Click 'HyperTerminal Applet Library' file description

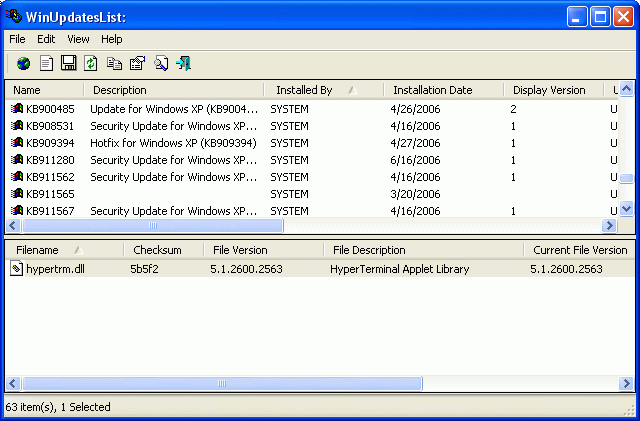pyautogui.click(x=400, y=269)
